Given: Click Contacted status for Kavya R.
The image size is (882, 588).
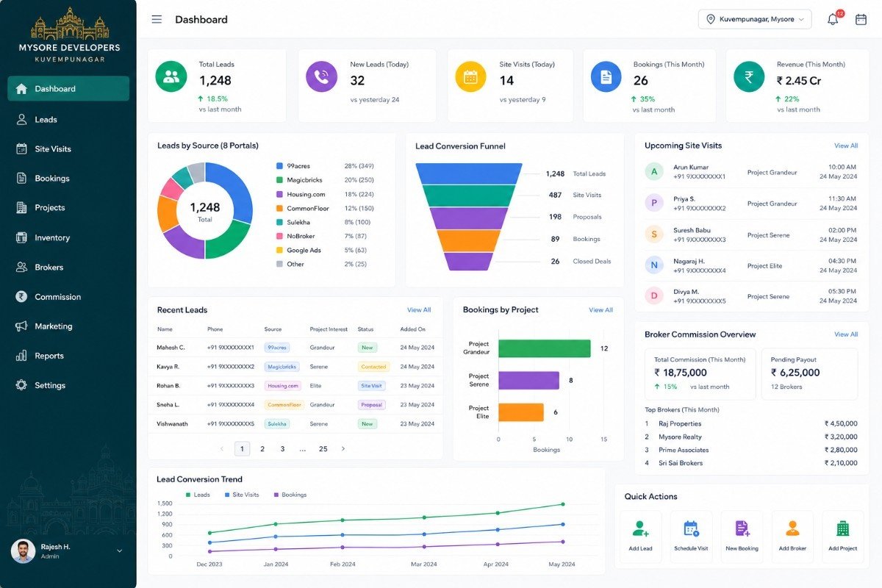Looking at the screenshot, I should coord(373,367).
